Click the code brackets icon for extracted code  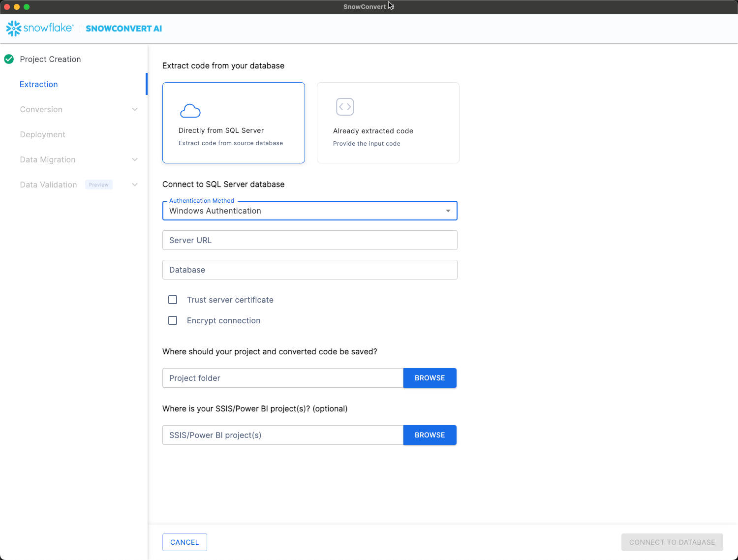click(x=345, y=107)
